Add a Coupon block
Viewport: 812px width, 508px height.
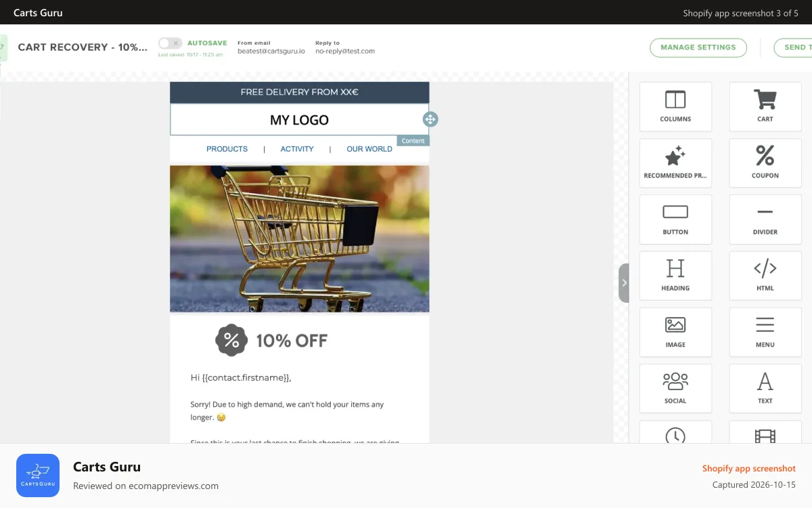point(765,163)
